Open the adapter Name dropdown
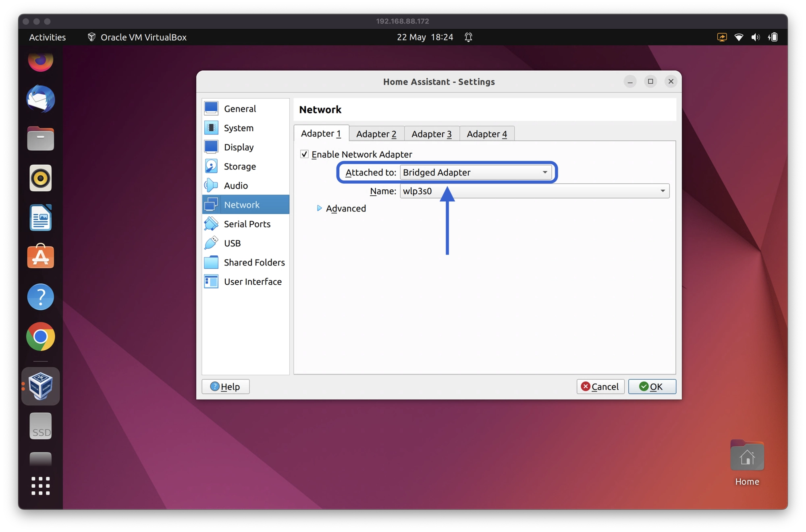The height and width of the screenshot is (532, 806). tap(534, 191)
